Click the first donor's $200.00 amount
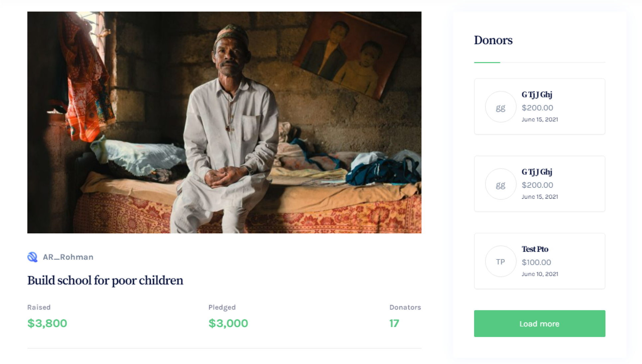Viewport: 642px width, 364px height. 537,108
